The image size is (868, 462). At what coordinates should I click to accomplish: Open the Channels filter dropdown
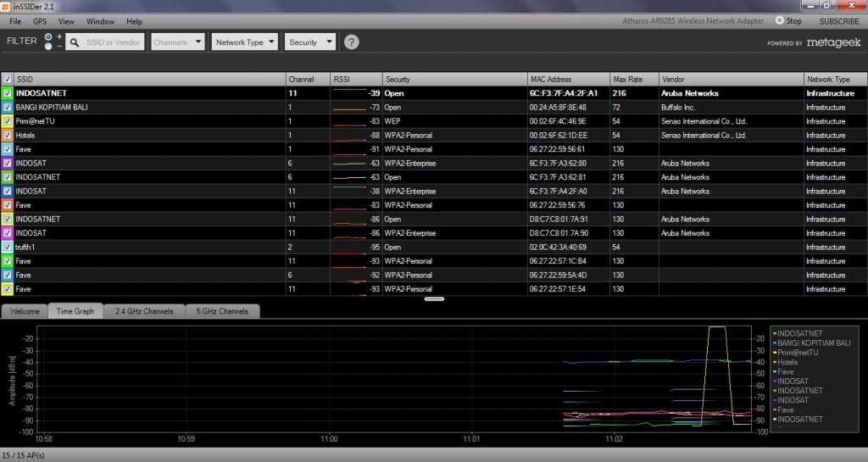[177, 42]
